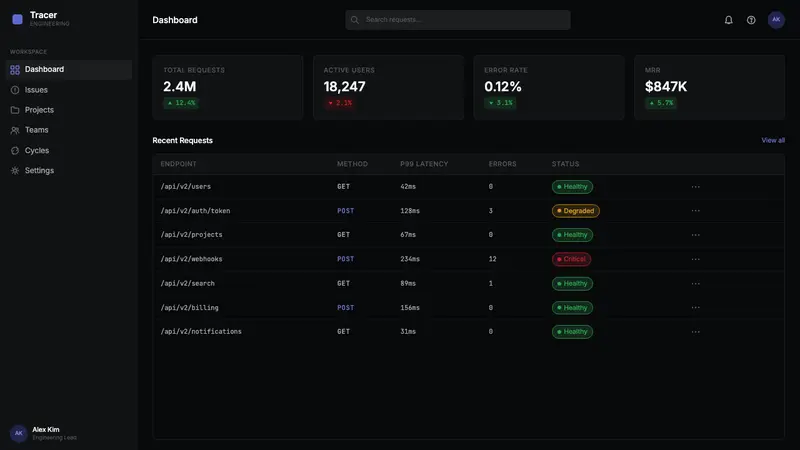Click the 234ms latency value
800x450 pixels.
pyautogui.click(x=410, y=259)
